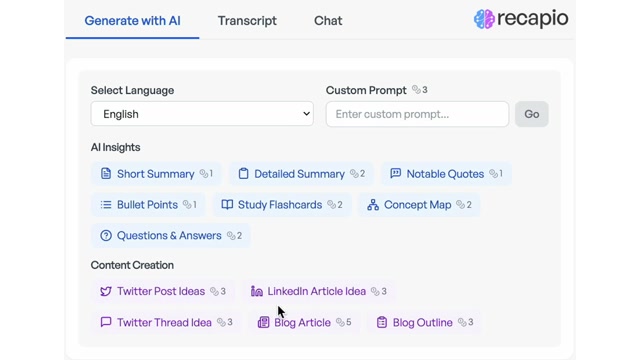
Task: Click the Detailed Summary clipboard icon
Action: point(243,173)
